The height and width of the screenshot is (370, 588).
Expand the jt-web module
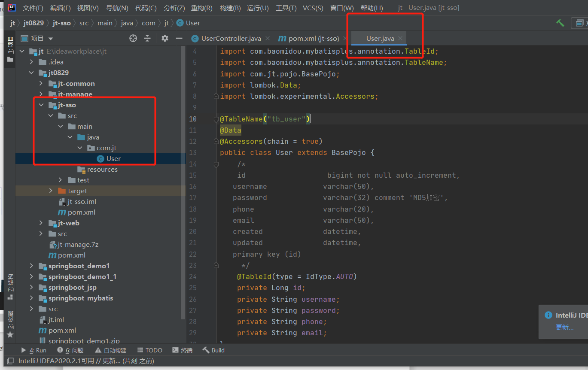point(41,223)
